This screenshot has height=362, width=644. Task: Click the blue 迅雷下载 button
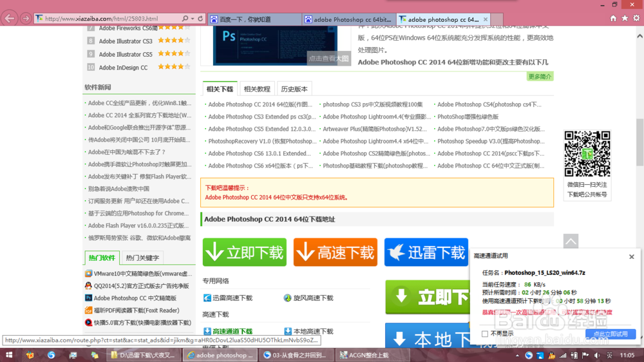pos(426,252)
